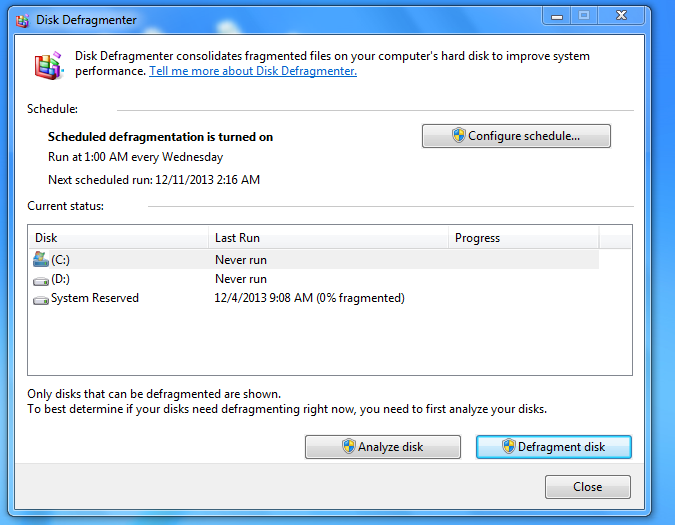Click the D: drive icon
Image resolution: width=675 pixels, height=525 pixels.
41,281
